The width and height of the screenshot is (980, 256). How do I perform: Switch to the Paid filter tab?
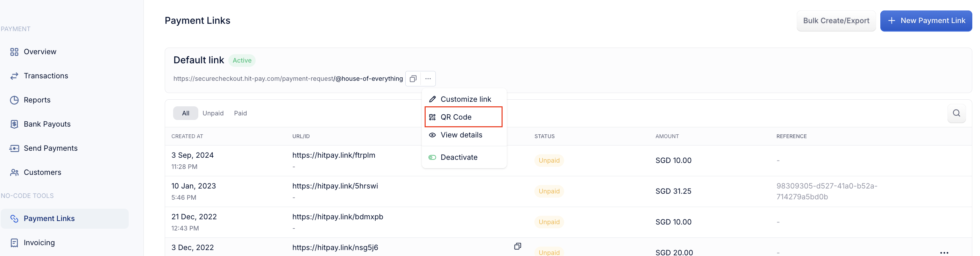click(240, 113)
